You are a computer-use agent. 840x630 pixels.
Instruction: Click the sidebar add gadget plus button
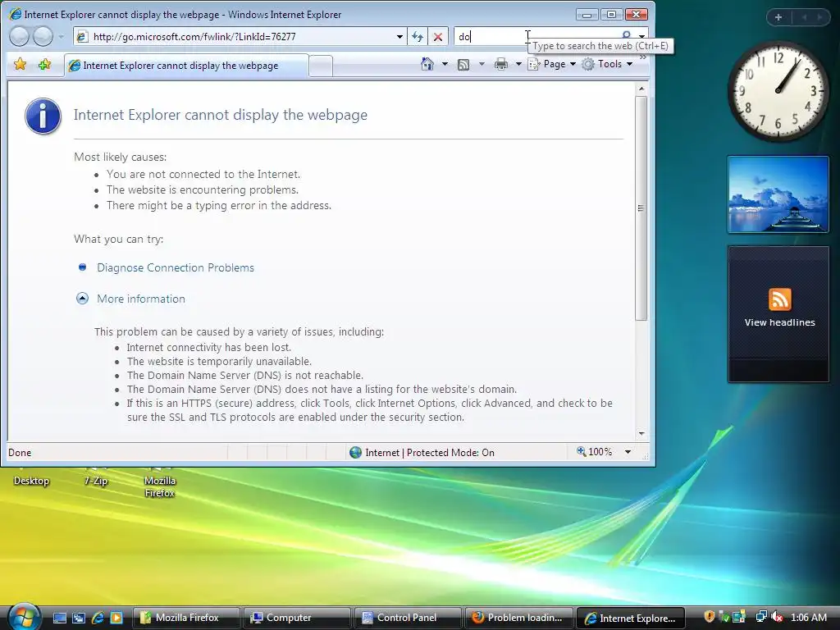click(778, 17)
